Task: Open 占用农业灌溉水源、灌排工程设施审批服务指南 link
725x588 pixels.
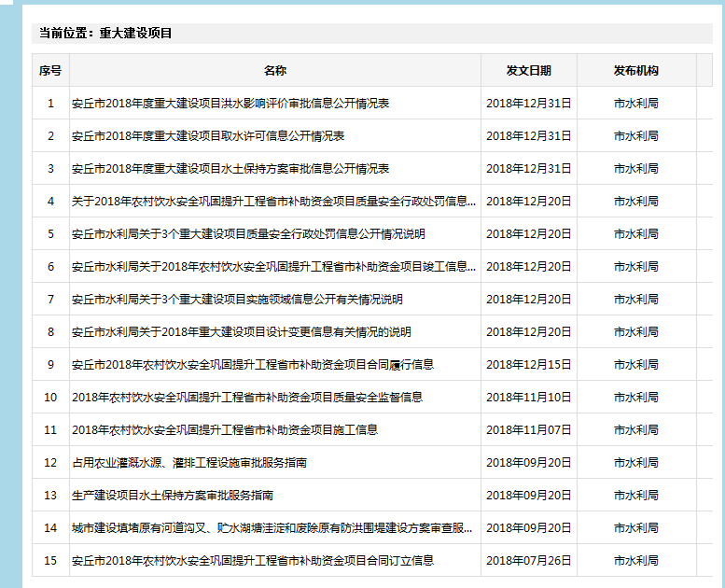Action: click(189, 463)
